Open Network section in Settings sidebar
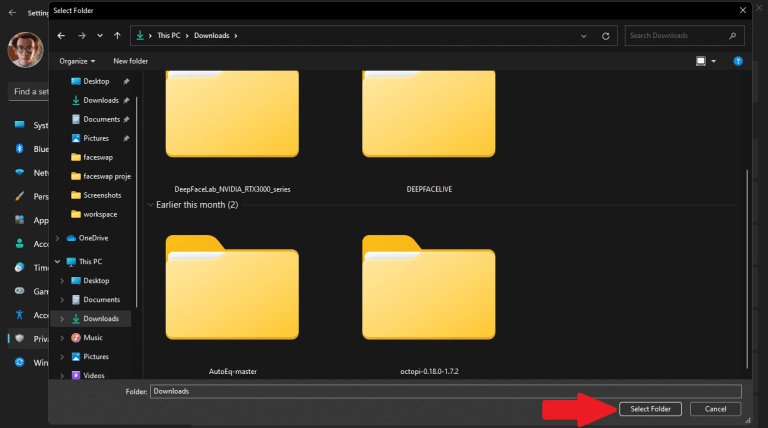Viewport: 768px width, 428px height. 31,172
